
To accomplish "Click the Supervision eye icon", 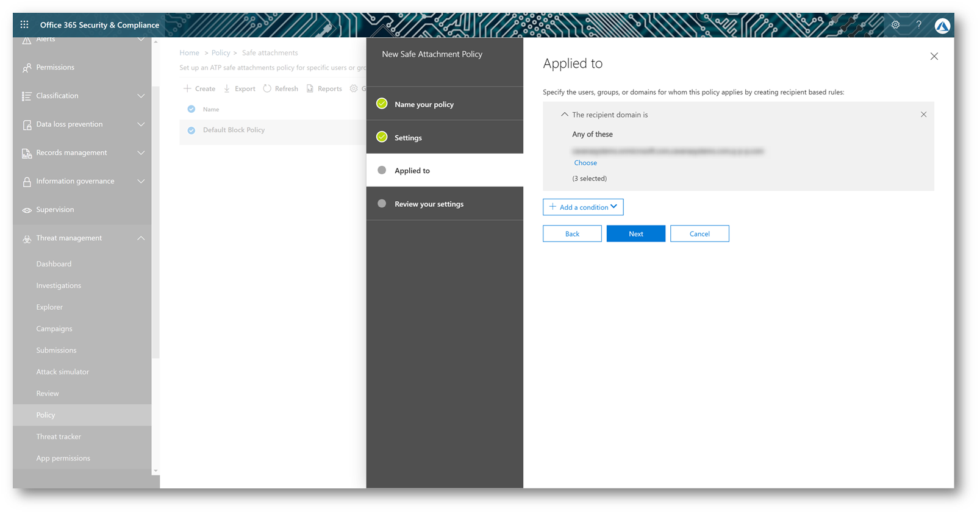I will click(27, 210).
